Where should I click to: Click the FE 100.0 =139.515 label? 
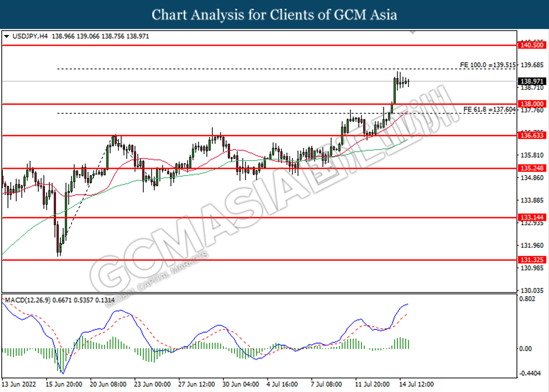pyautogui.click(x=488, y=65)
